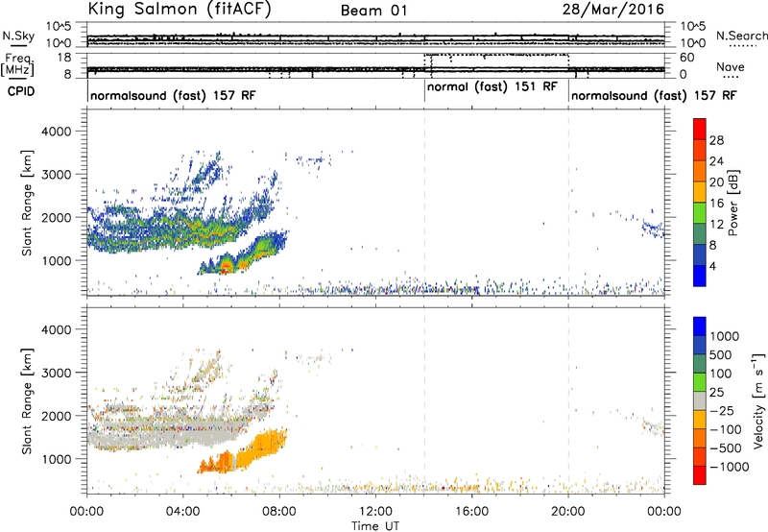Click the '2000' range tick of velocity panel
Image resolution: width=768 pixels, height=532 pixels.
click(x=57, y=416)
